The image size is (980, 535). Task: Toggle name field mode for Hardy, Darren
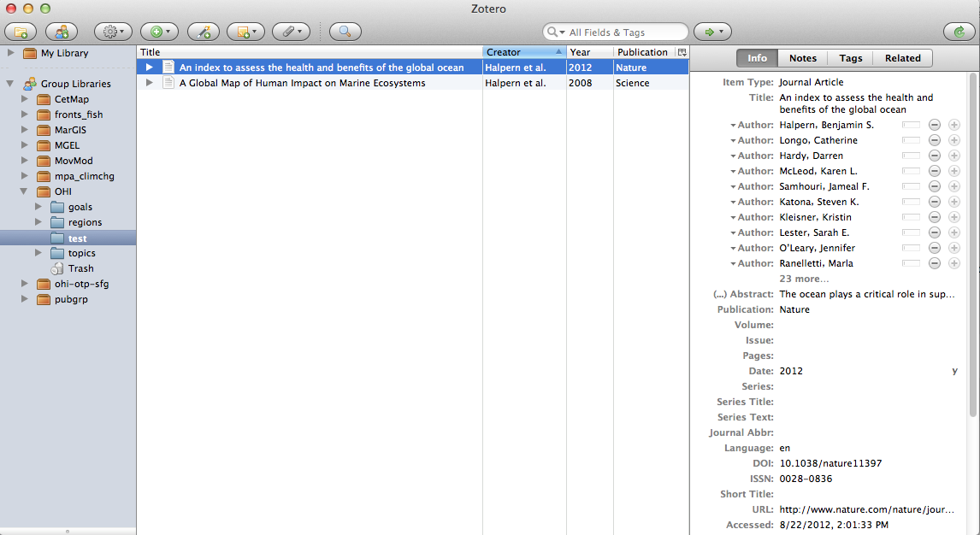point(912,156)
